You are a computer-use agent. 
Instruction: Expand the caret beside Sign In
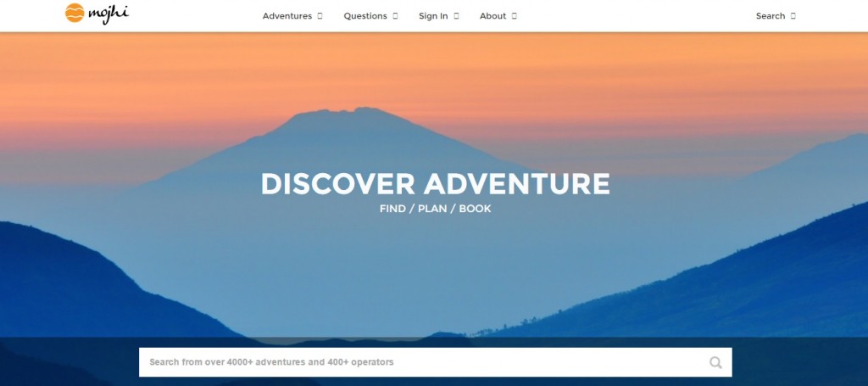click(x=457, y=16)
